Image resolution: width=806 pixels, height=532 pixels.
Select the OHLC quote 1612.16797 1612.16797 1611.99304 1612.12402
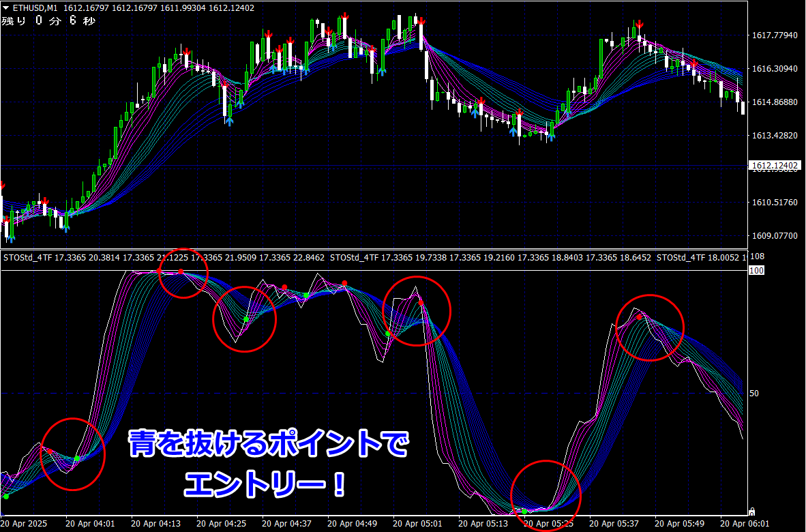pyautogui.click(x=158, y=8)
